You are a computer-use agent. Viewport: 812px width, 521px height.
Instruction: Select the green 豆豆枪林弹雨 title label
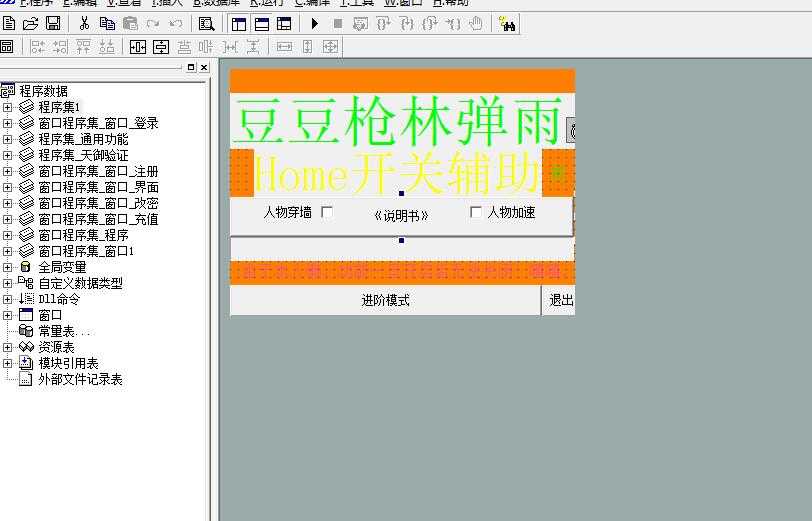click(398, 121)
